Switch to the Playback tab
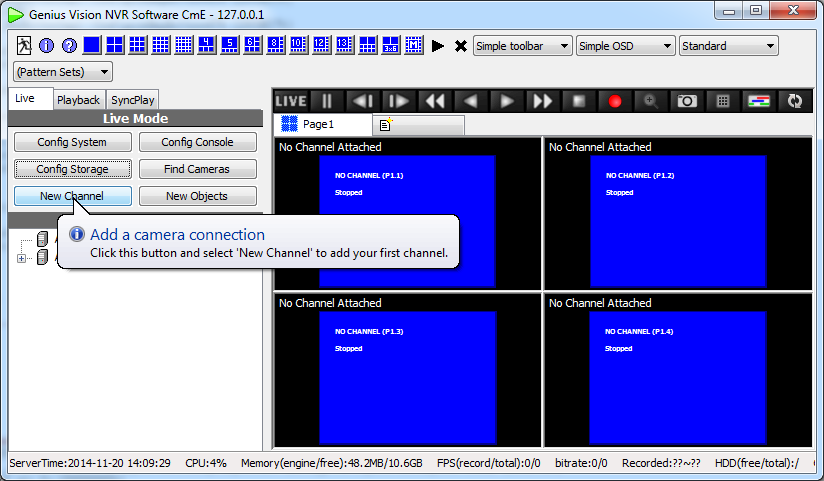The width and height of the screenshot is (824, 481). (x=78, y=100)
